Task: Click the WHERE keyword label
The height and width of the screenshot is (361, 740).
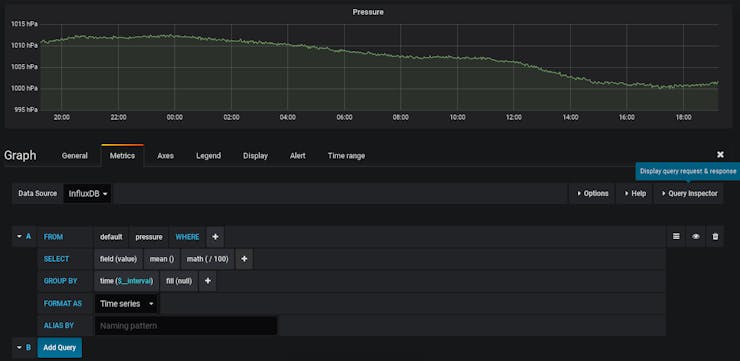Action: [187, 237]
